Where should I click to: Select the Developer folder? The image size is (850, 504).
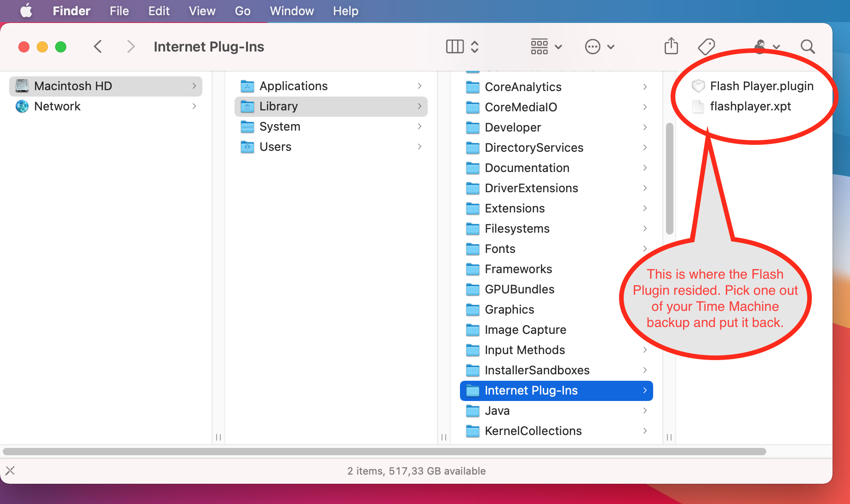pos(557,127)
